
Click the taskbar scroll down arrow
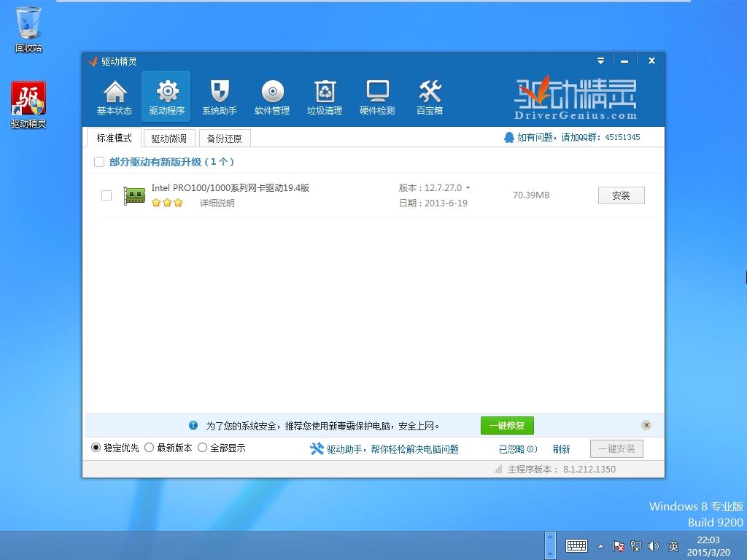[550, 553]
